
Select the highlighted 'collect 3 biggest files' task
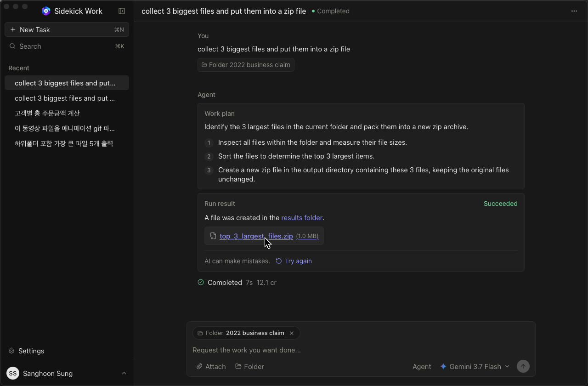pos(67,83)
